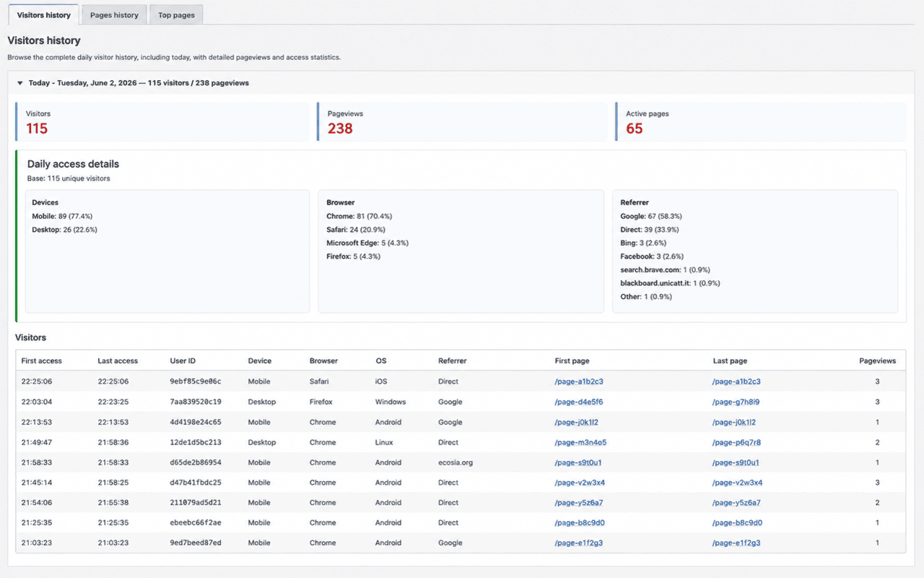
Task: Click the Microsoft Edge: 5 (4.3%) stat
Action: pyautogui.click(x=367, y=243)
